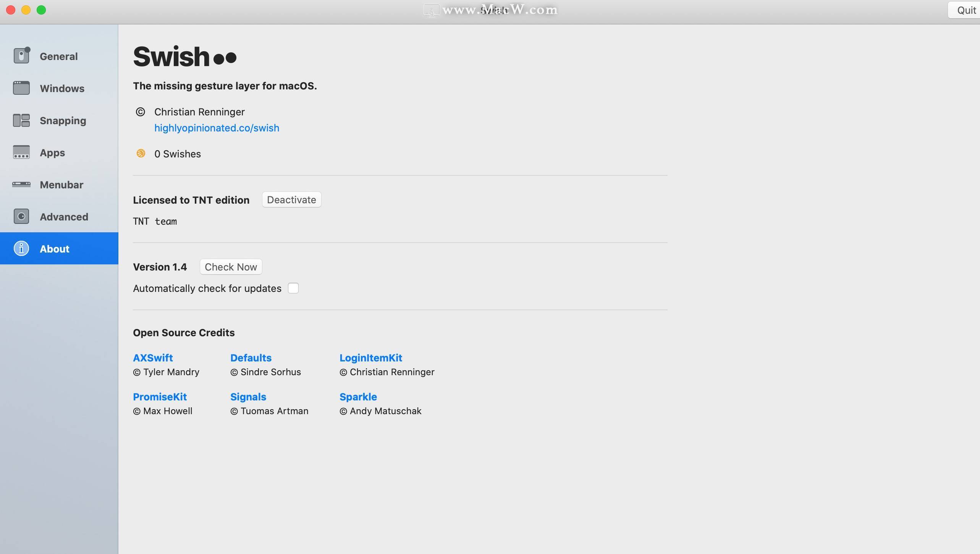Click '© Max Howell' credit text

click(x=163, y=411)
